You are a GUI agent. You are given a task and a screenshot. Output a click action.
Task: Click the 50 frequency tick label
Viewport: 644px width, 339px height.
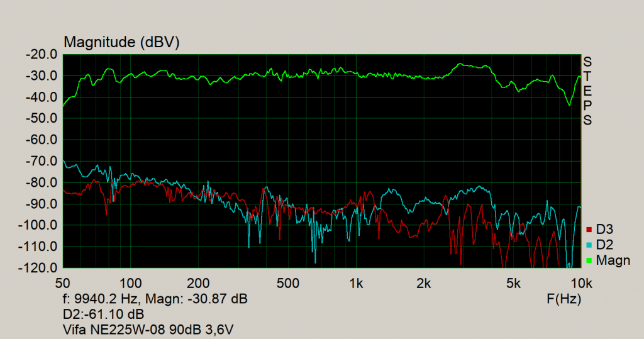click(62, 283)
